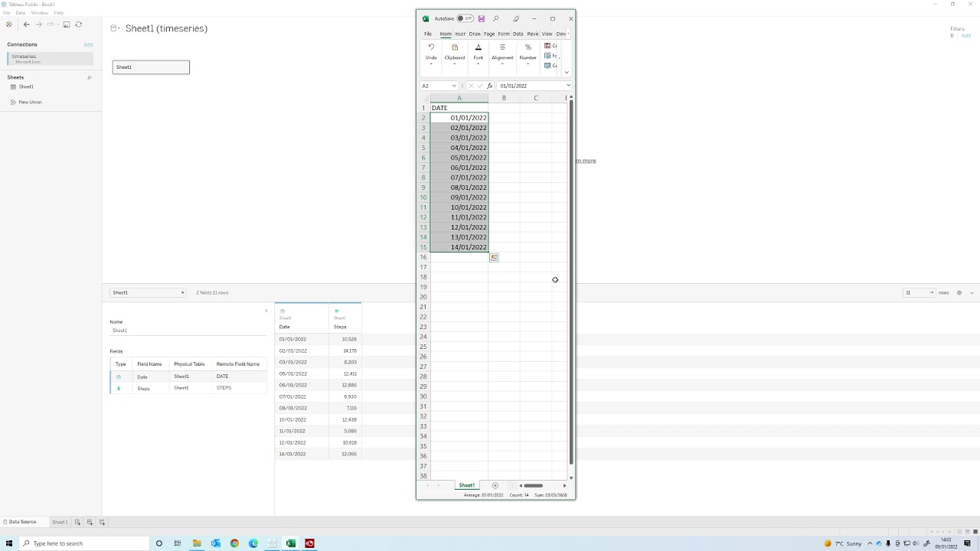Click the Steps column header type icon
The width and height of the screenshot is (980, 551).
point(336,311)
